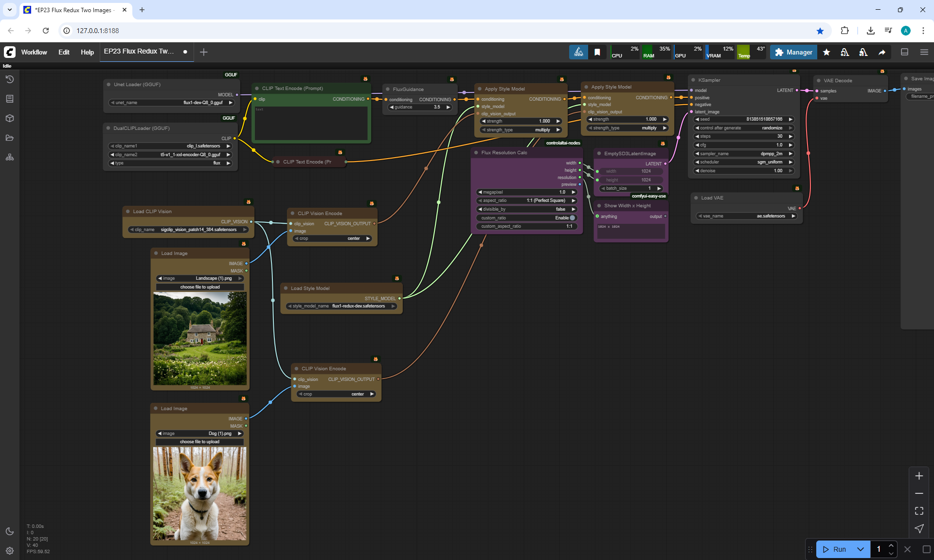Screen dimensions: 934x560
Task: Open Run button dropdown arrow
Action: coord(861,549)
